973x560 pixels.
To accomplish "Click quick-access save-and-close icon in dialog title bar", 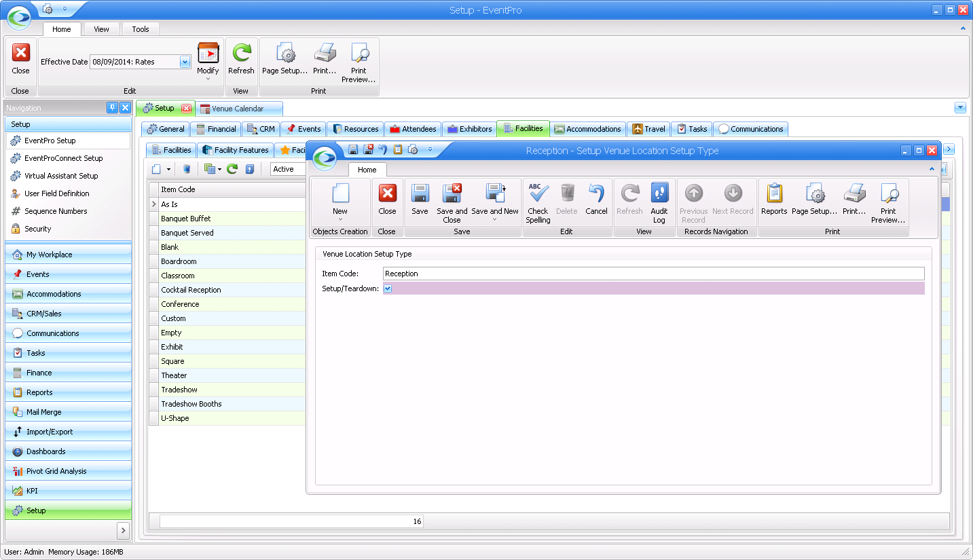I will click(368, 149).
